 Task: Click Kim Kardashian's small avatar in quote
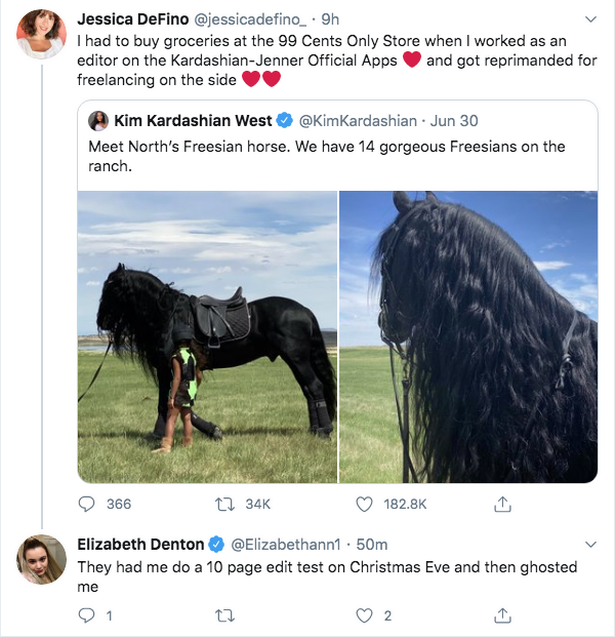point(99,121)
